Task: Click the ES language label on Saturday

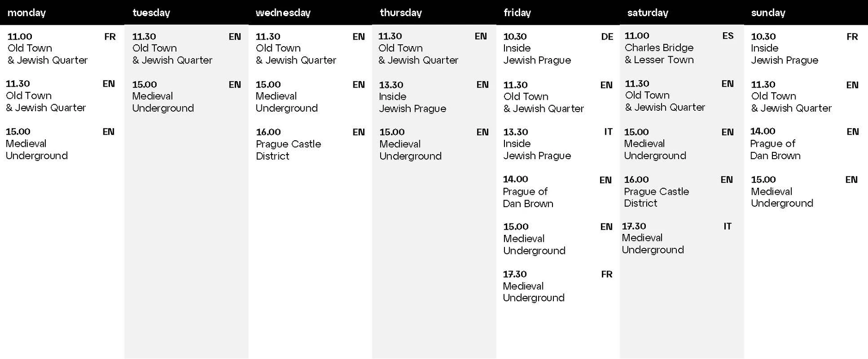Action: (728, 36)
